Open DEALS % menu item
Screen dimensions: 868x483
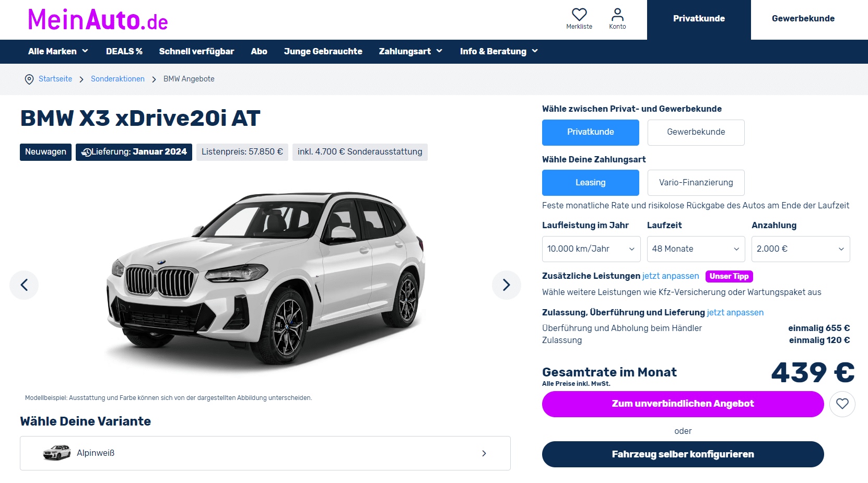[124, 51]
